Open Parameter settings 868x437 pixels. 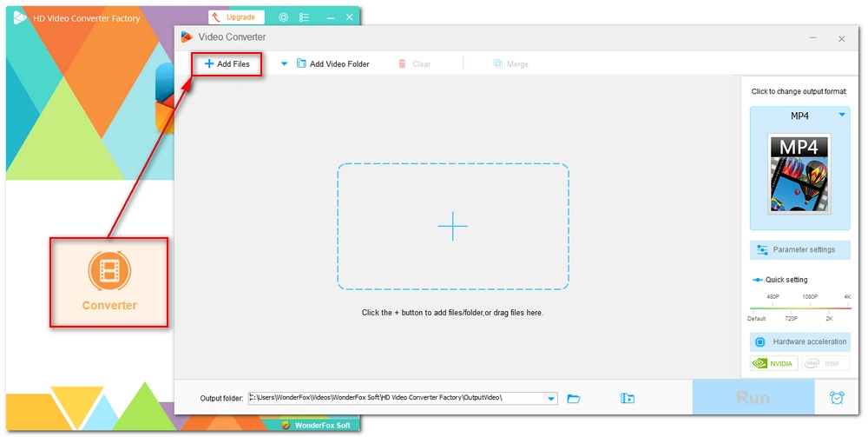[799, 249]
